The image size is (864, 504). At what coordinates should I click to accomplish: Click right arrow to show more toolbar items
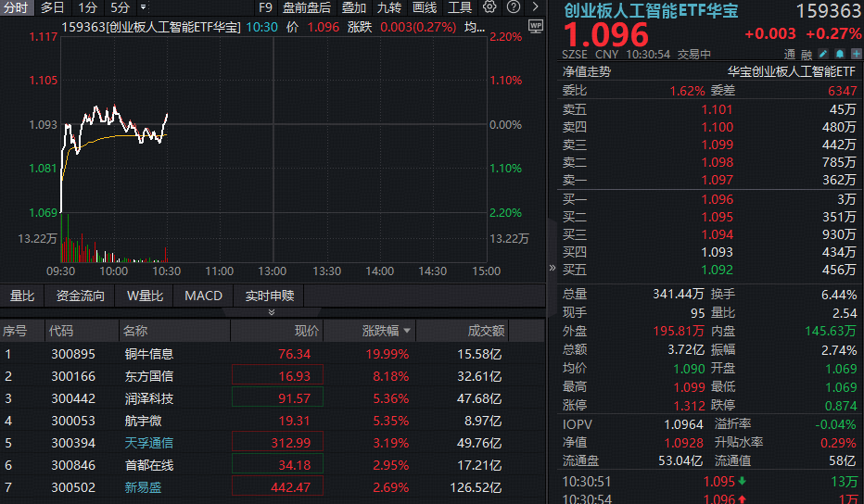click(x=535, y=7)
